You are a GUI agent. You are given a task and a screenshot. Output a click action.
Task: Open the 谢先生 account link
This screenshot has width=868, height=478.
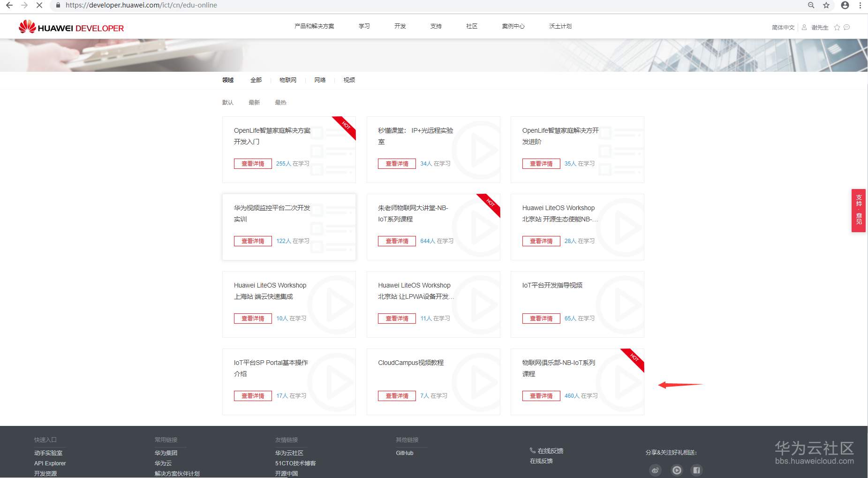pos(820,28)
